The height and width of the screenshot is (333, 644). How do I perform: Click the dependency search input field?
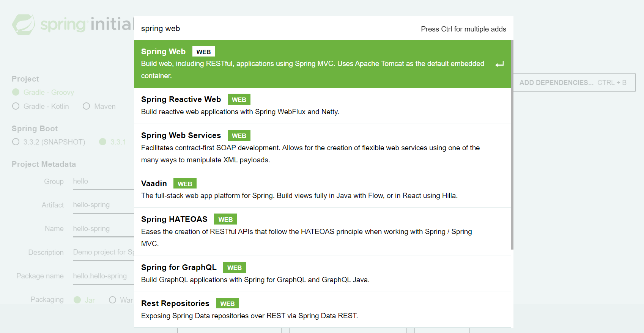tap(277, 28)
